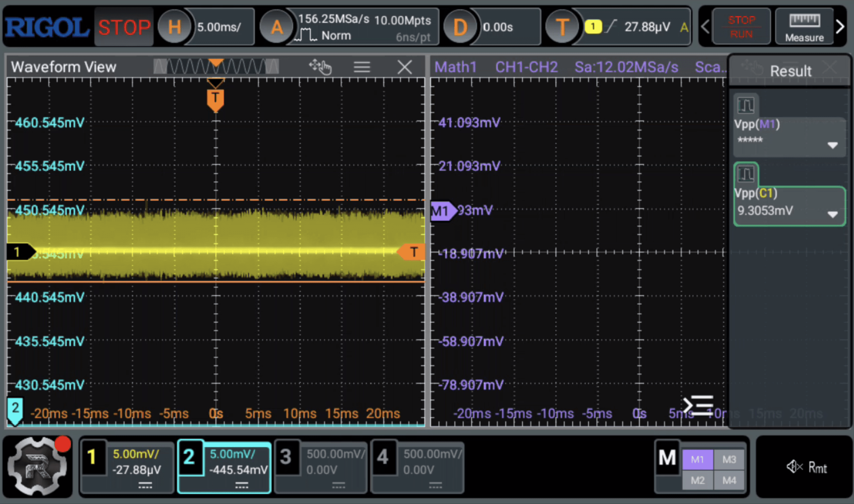Go to previous shortcut with left chevron
This screenshot has height=504, width=854.
(705, 27)
